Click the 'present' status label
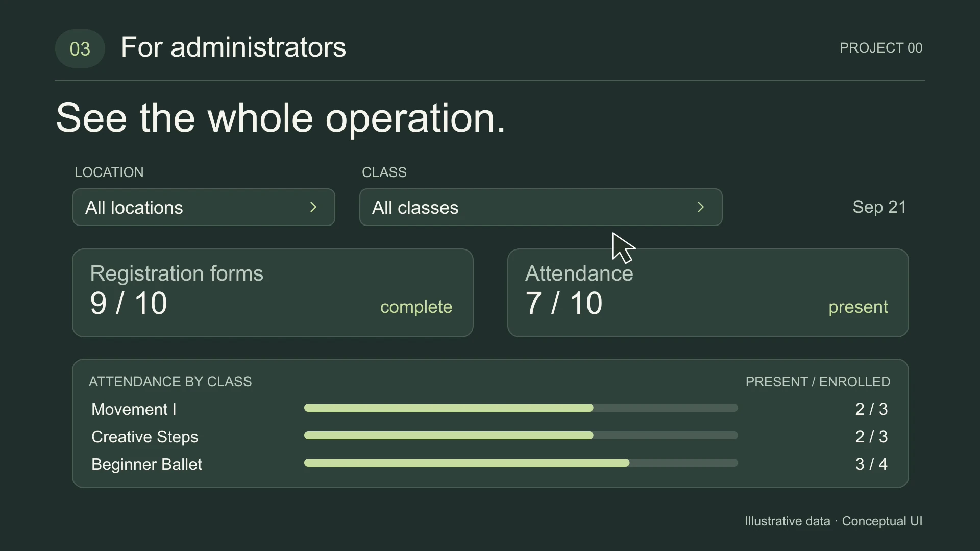 point(858,307)
